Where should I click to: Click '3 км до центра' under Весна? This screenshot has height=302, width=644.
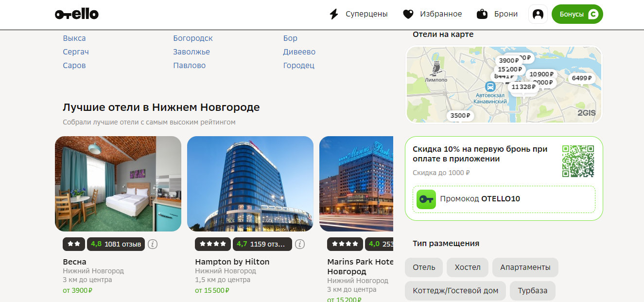pos(87,280)
